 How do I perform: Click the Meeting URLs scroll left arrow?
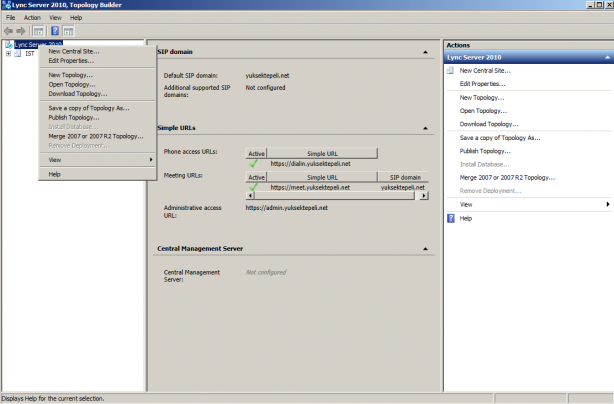pos(250,195)
